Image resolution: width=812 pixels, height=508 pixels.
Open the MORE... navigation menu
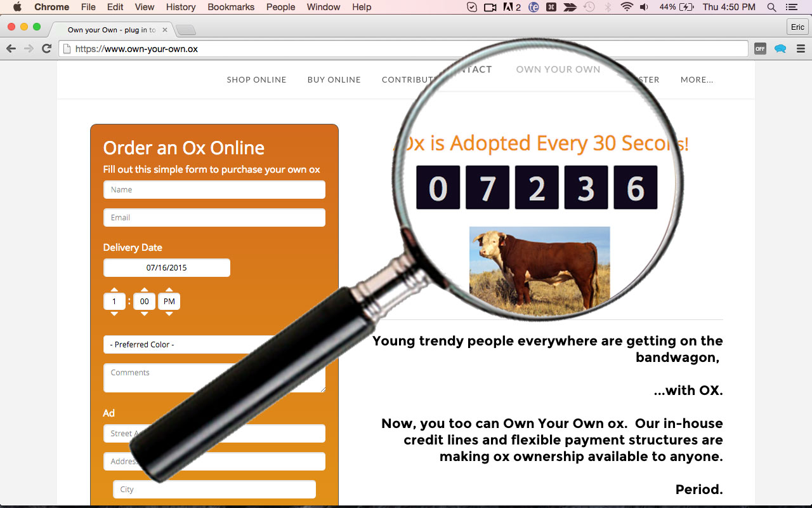coord(697,79)
